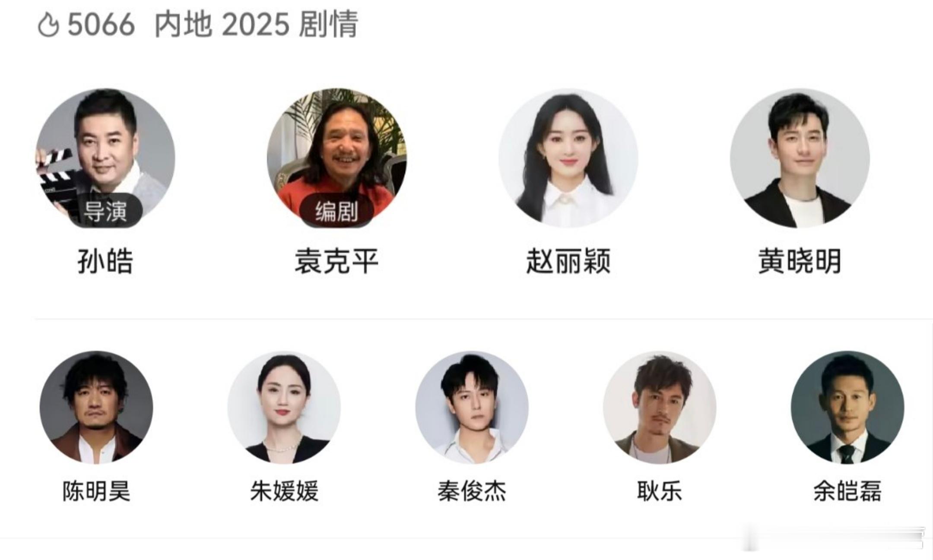Select 余皑磊's avatar in the cast row
The width and height of the screenshot is (933, 560).
pyautogui.click(x=847, y=407)
